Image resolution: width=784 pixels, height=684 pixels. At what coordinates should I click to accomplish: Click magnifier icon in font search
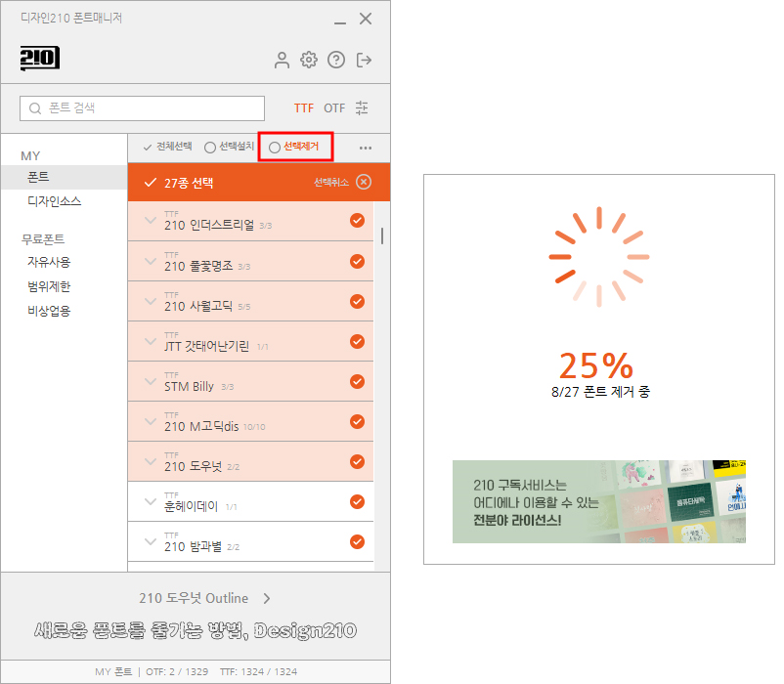tap(35, 108)
